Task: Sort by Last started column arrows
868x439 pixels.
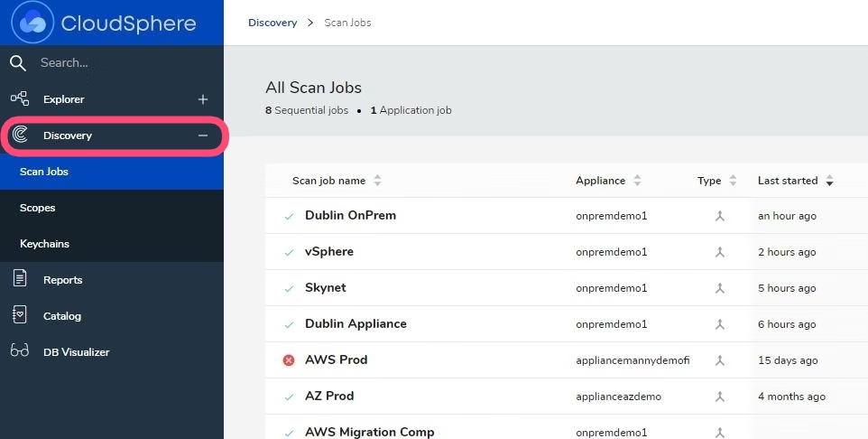Action: (829, 180)
